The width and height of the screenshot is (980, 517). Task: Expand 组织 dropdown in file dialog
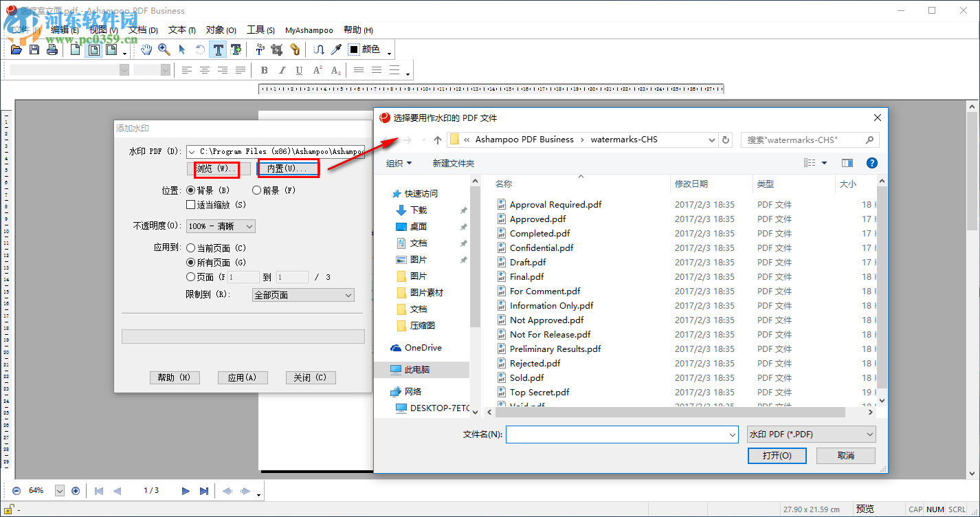tap(399, 163)
